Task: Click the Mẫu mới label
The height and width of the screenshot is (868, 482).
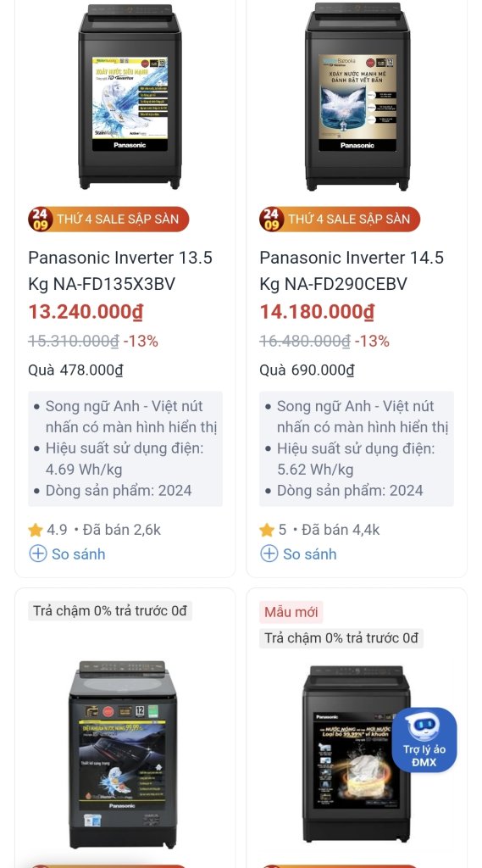Action: coord(291,612)
